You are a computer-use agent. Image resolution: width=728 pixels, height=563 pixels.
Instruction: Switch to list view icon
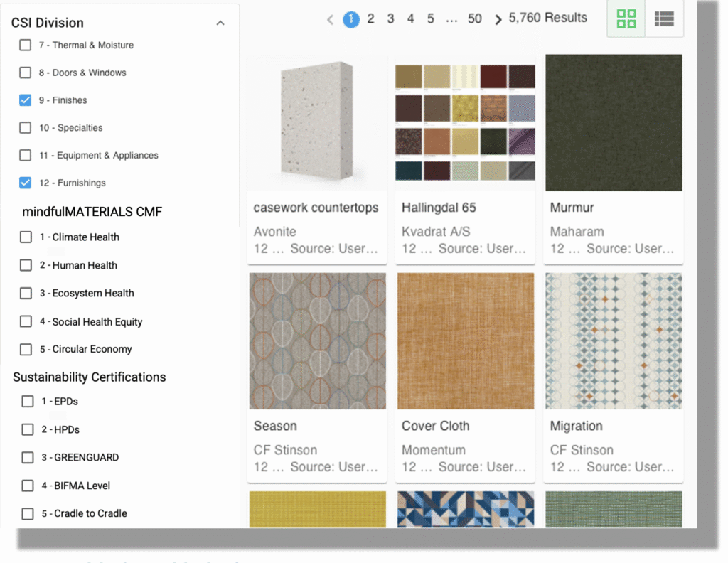[x=664, y=18]
